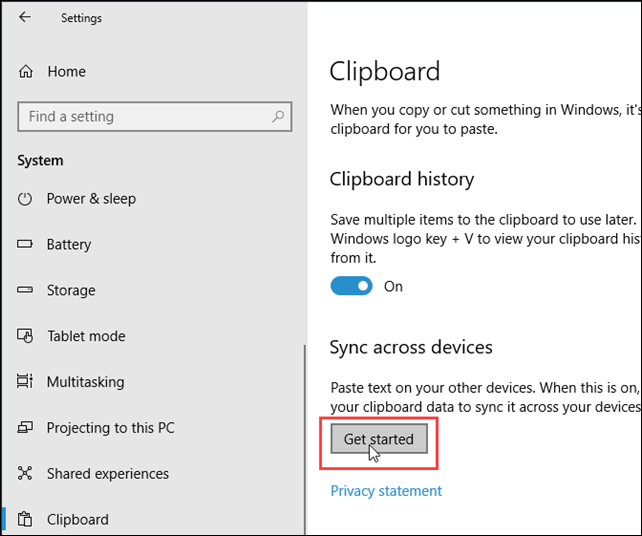Click the Clipboard sidebar icon

(x=25, y=519)
